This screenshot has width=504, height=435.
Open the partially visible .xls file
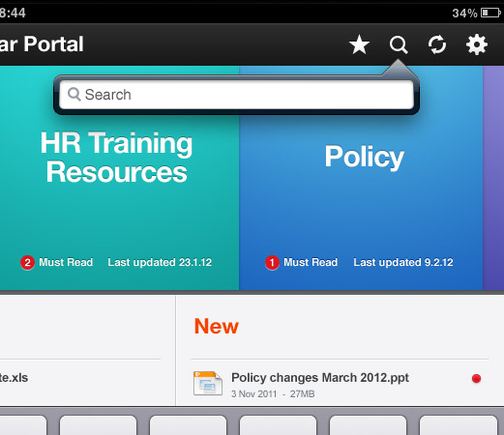[x=15, y=378]
